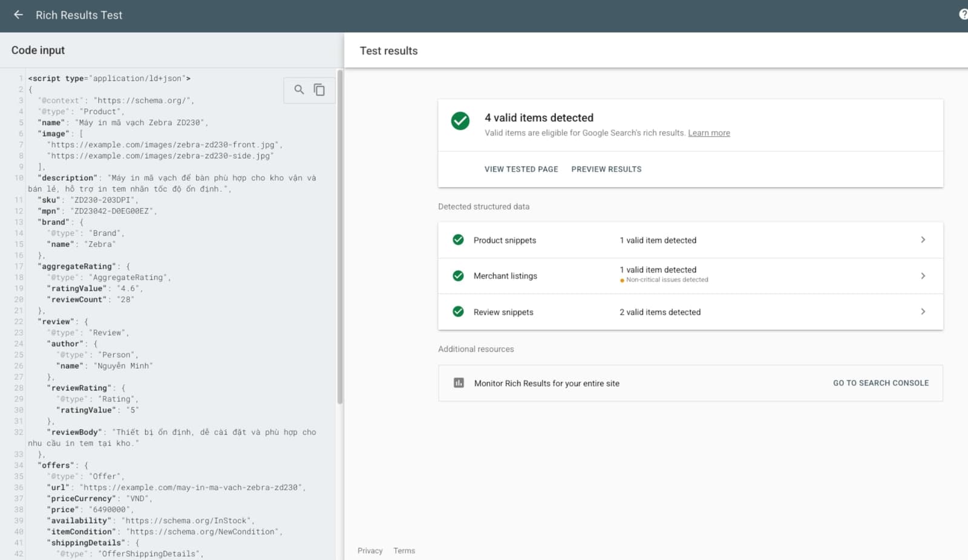Click the help question mark icon
Viewport: 968px width, 560px height.
click(963, 14)
